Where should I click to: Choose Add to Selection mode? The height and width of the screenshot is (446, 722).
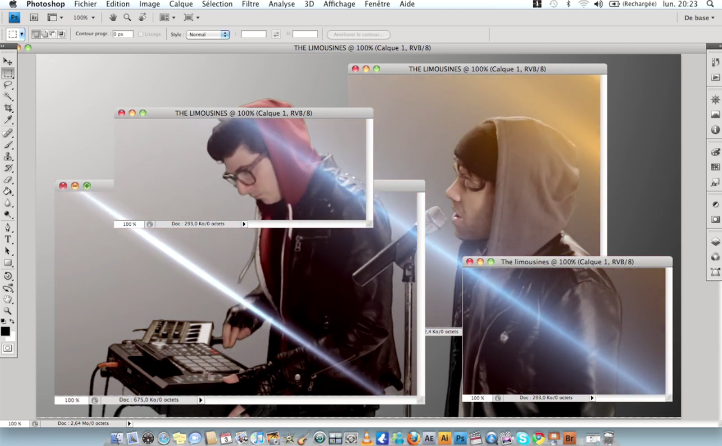coord(44,34)
